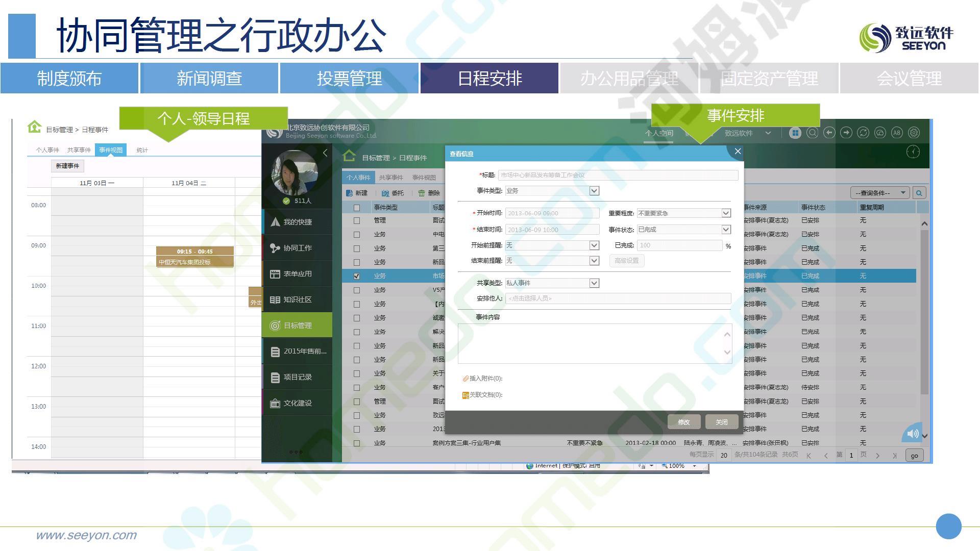This screenshot has height=551, width=980.
Task: Switch to the 共享事件 tab
Action: (390, 178)
